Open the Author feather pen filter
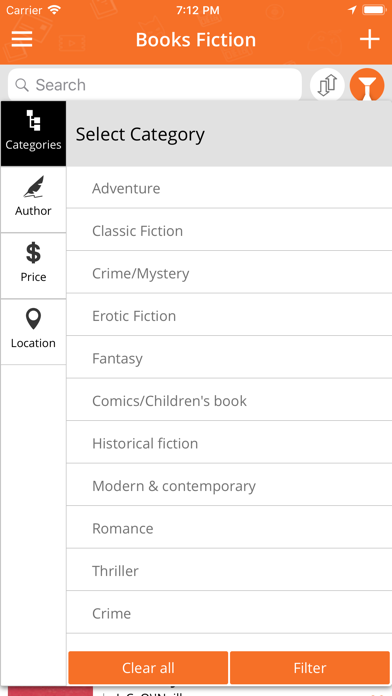Screen dimensions: 392x696 (33, 199)
